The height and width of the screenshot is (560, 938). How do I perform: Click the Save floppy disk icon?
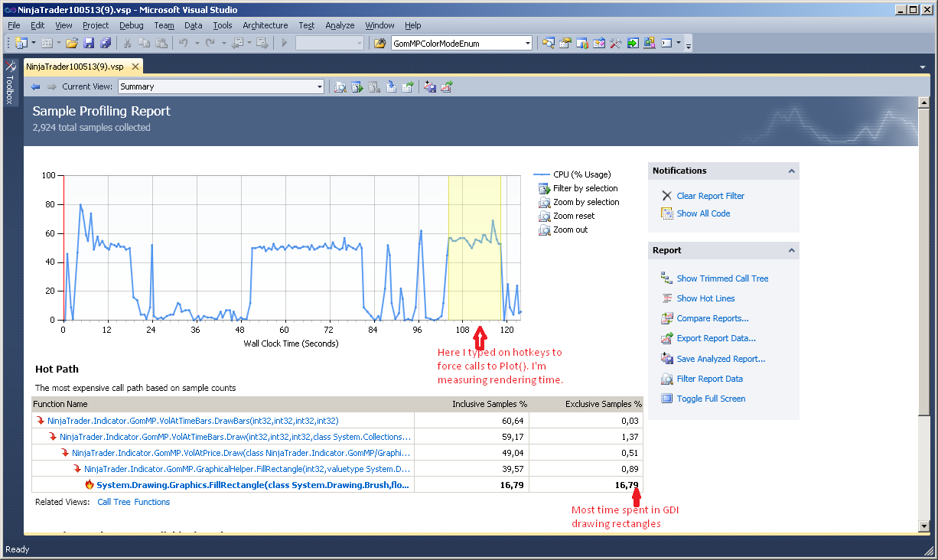(x=89, y=44)
